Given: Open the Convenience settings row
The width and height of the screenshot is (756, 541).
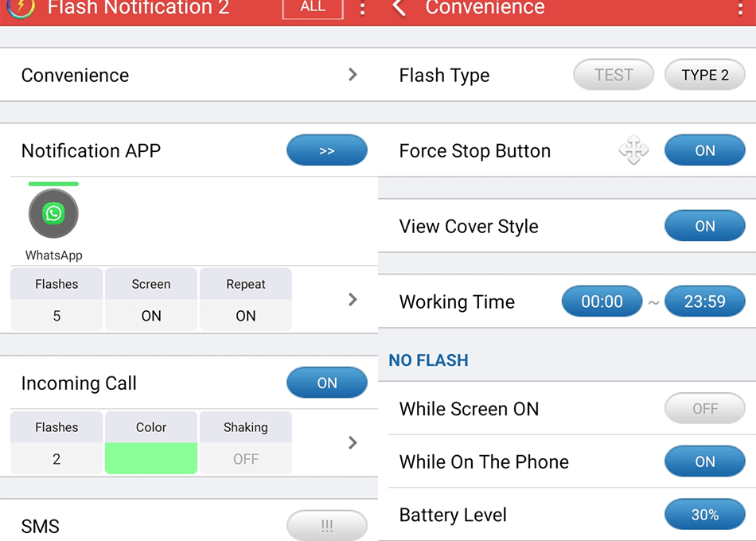Looking at the screenshot, I should pyautogui.click(x=189, y=75).
